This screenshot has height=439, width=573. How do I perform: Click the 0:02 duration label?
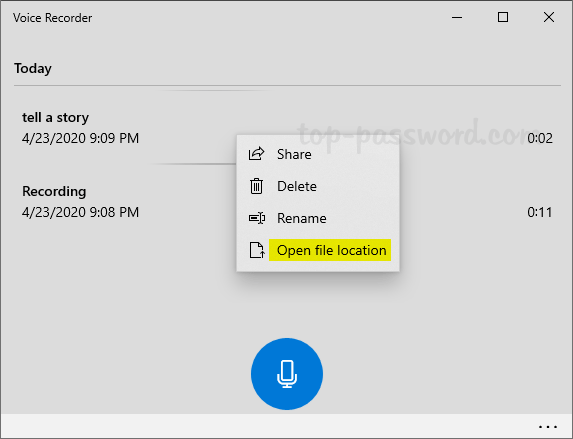pos(540,138)
